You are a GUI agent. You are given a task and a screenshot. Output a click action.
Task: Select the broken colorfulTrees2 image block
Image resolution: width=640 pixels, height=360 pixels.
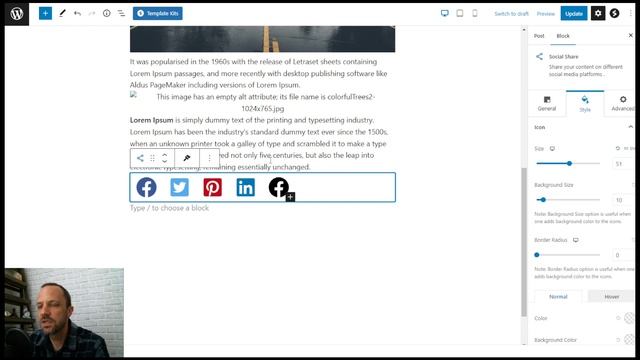click(x=262, y=102)
